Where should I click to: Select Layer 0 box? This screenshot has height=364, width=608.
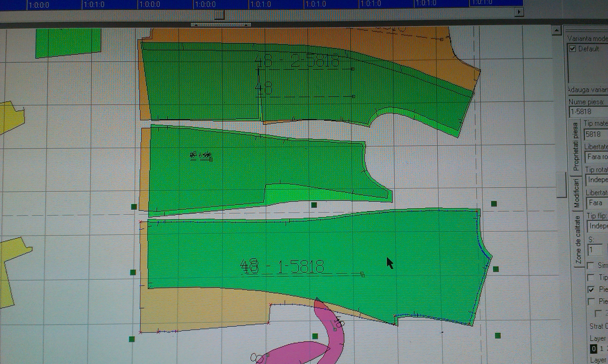pyautogui.click(x=593, y=349)
